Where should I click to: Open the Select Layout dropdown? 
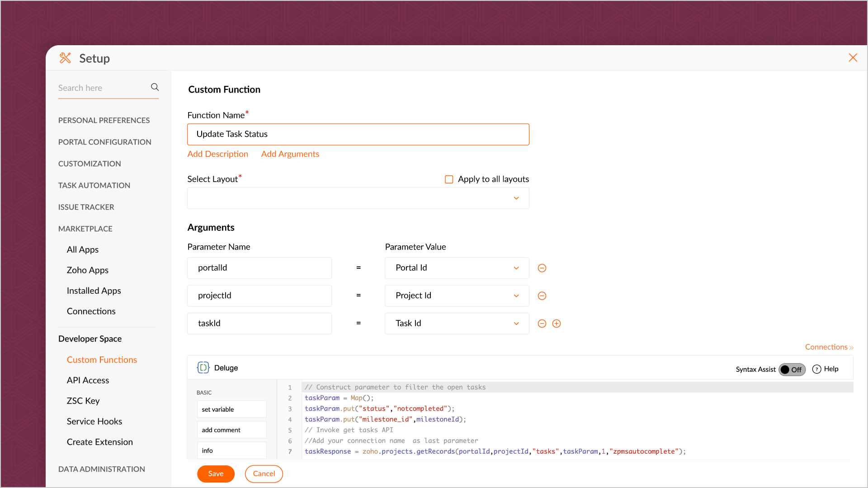(x=358, y=198)
